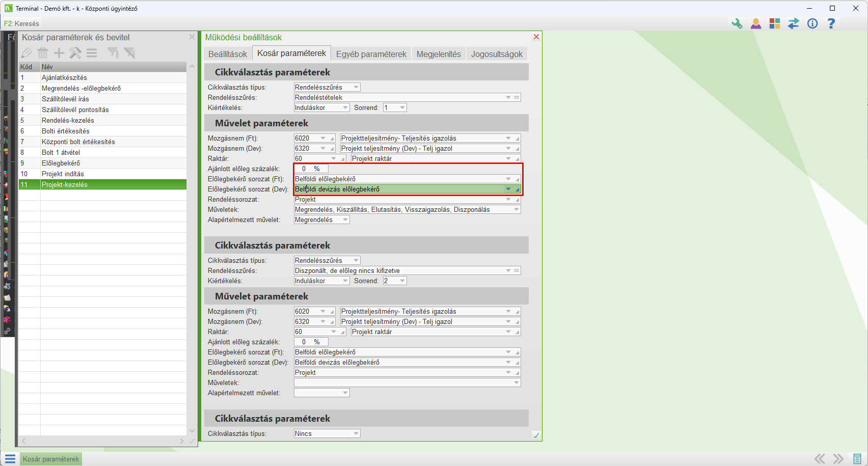The height and width of the screenshot is (466, 868).
Task: Click the funnel filter icon
Action: coord(113,53)
